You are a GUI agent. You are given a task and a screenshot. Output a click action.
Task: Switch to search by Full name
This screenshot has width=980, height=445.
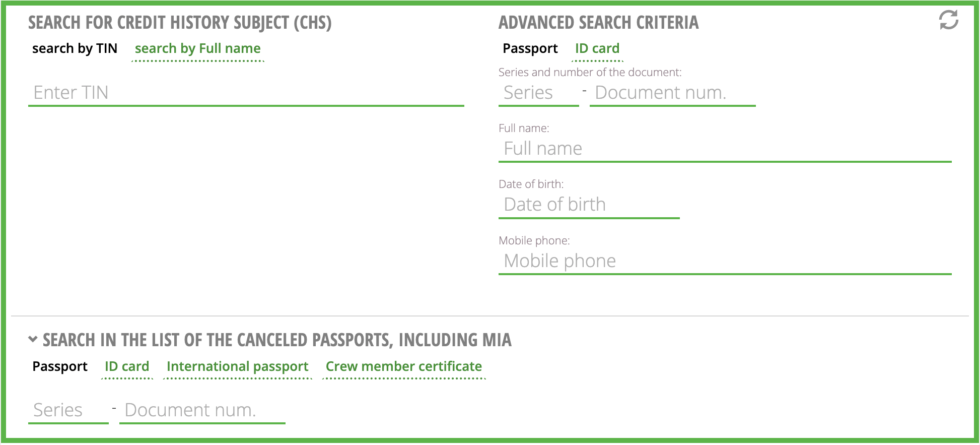click(x=197, y=48)
